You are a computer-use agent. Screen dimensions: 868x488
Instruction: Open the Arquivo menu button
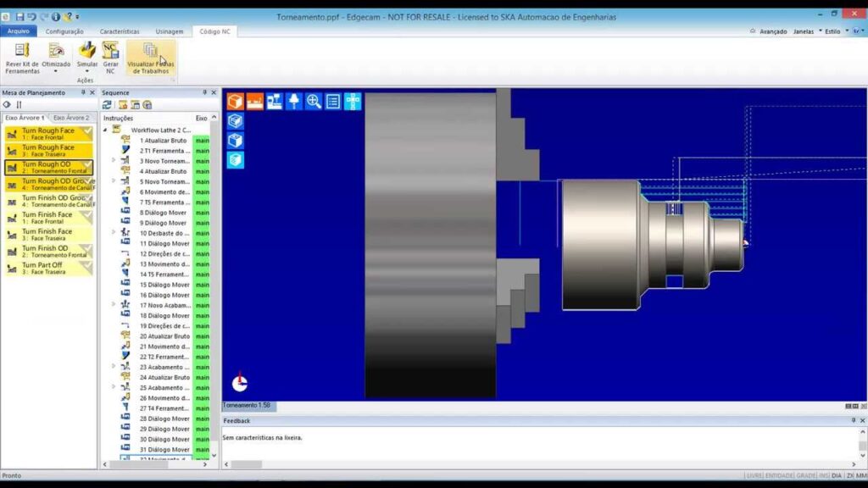[x=18, y=31]
